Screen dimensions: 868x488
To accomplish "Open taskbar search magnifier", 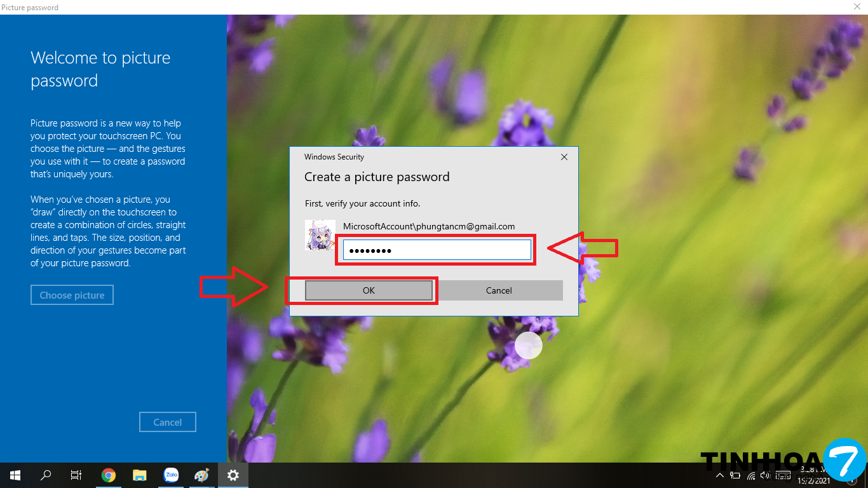I will pyautogui.click(x=46, y=475).
